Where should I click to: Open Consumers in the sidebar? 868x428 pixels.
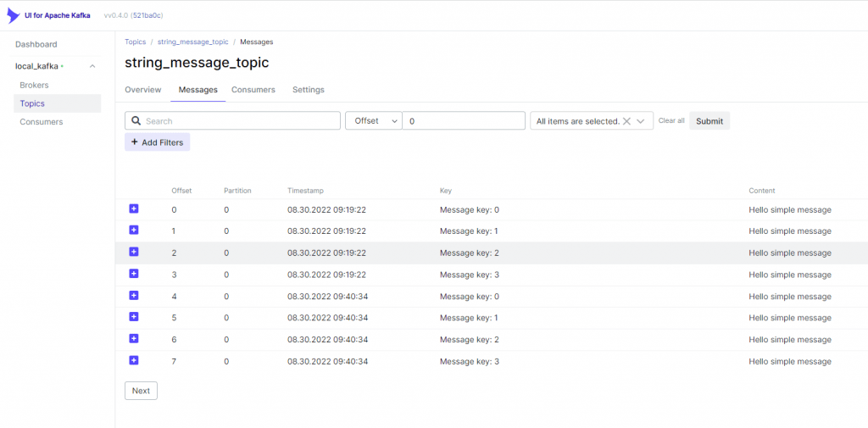42,122
